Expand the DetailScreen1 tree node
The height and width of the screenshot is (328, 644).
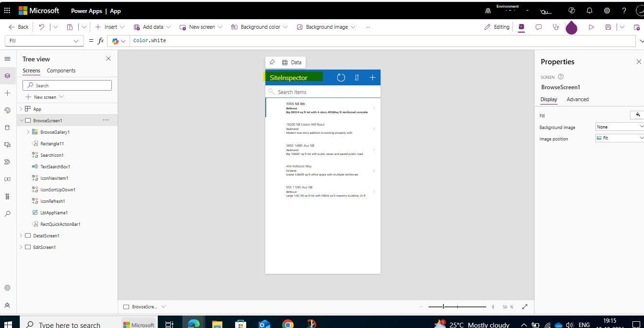click(x=21, y=235)
